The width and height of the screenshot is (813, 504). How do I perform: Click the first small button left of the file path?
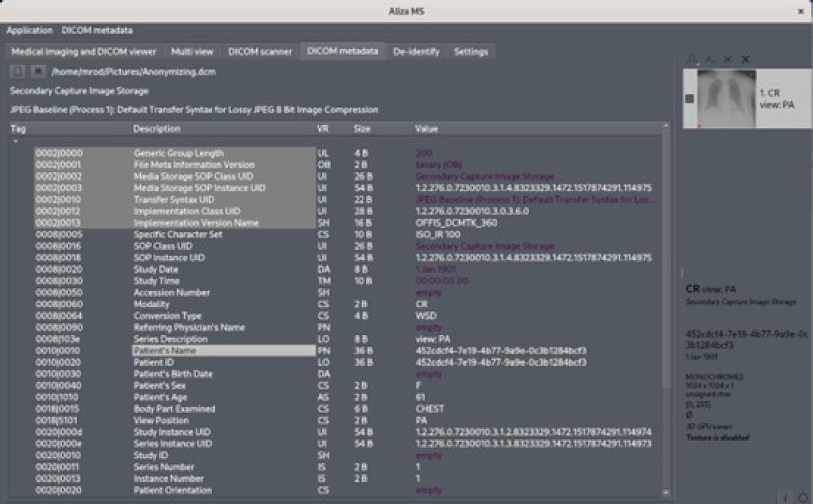18,72
